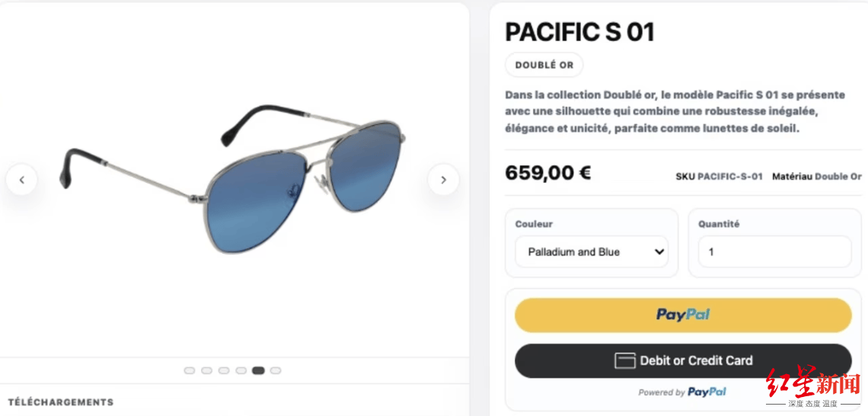Open the Téléchargements section

(61, 402)
